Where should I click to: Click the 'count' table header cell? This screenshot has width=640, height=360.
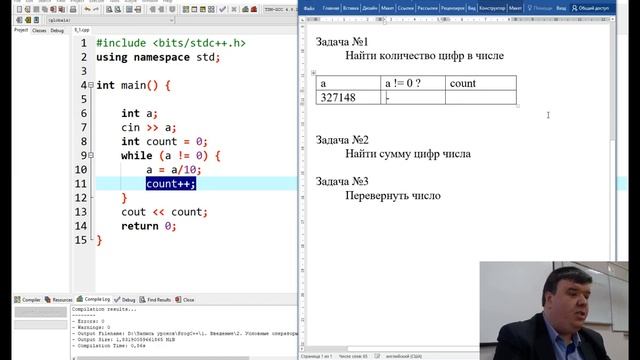point(481,83)
